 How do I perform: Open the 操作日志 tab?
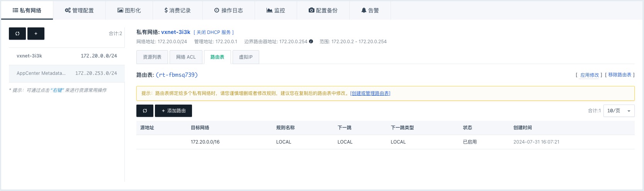coord(229,10)
